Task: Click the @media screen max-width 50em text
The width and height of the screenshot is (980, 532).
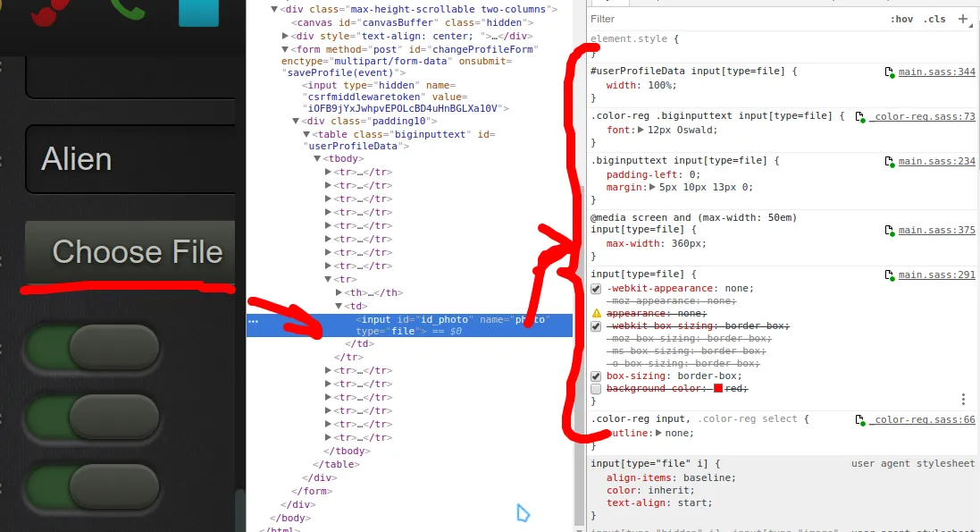Action: [x=694, y=218]
